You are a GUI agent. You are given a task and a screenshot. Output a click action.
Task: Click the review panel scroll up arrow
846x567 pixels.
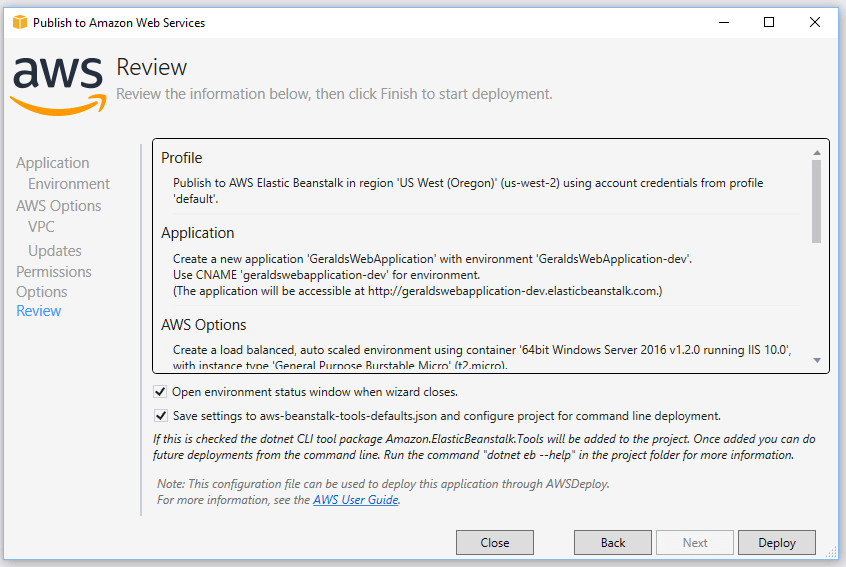pos(817,153)
